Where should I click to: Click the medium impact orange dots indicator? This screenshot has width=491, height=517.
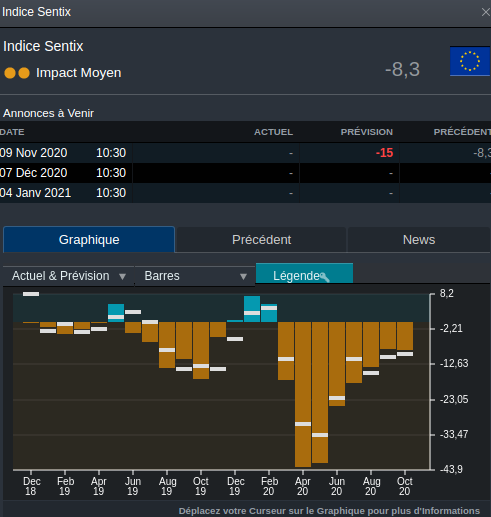point(17,73)
